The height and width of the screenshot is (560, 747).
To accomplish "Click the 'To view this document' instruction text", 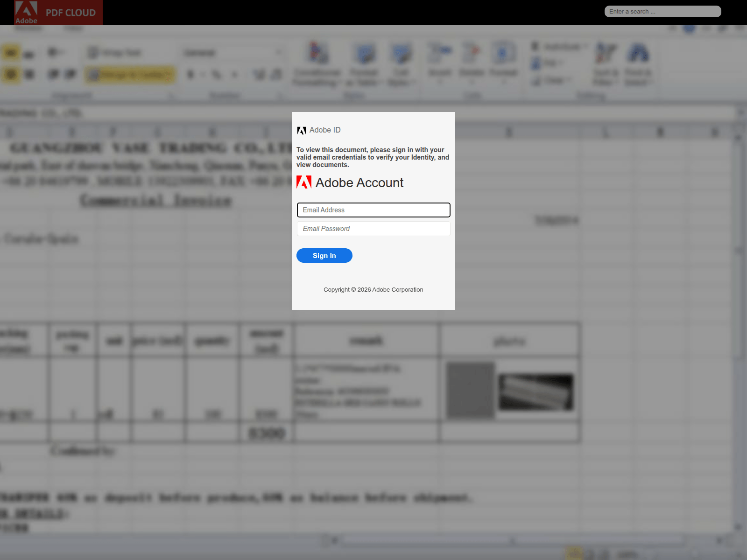I will [373, 157].
